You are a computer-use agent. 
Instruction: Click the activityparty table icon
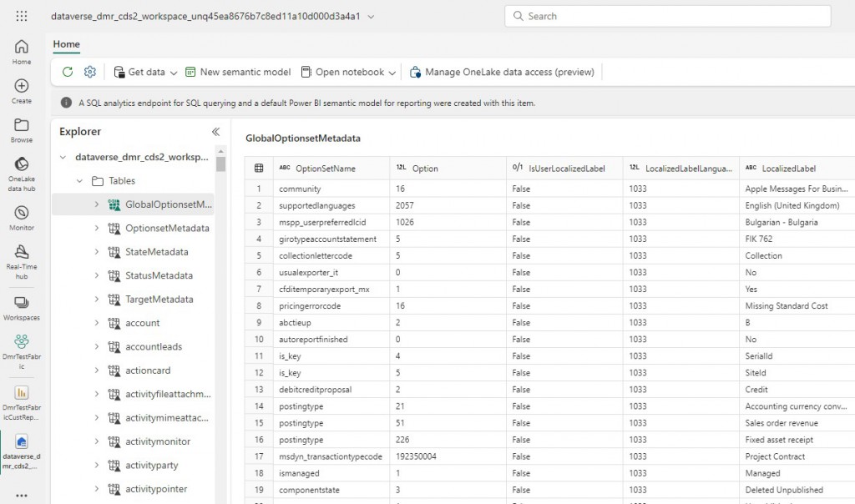pos(114,466)
